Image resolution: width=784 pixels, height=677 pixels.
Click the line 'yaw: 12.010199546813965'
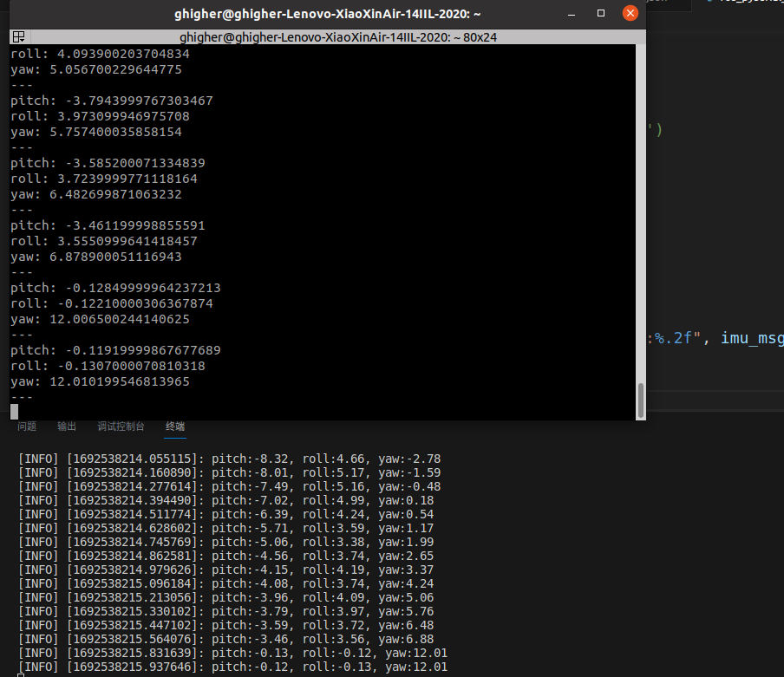pos(100,381)
